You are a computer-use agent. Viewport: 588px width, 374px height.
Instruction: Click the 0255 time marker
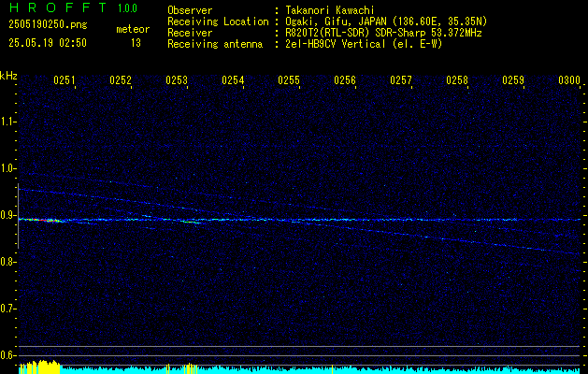click(x=289, y=80)
